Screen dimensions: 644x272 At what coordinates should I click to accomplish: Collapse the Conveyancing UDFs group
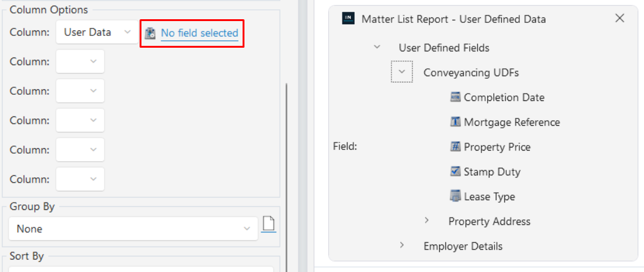point(401,71)
